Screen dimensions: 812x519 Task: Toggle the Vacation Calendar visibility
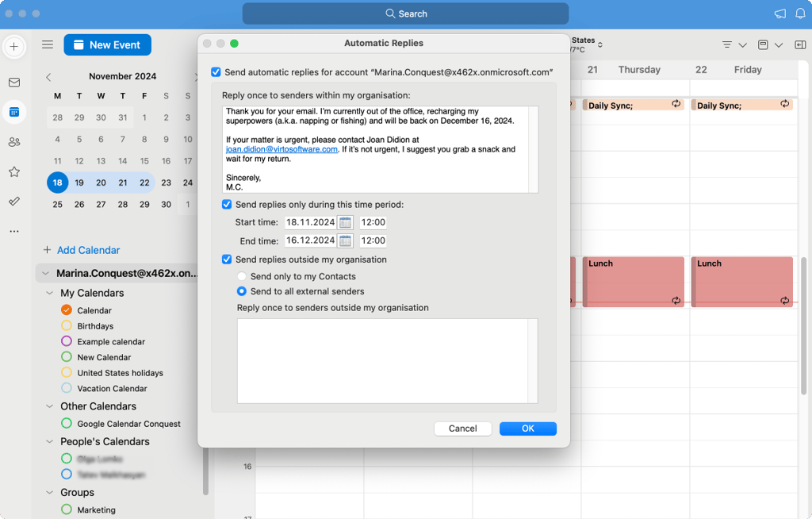point(67,388)
